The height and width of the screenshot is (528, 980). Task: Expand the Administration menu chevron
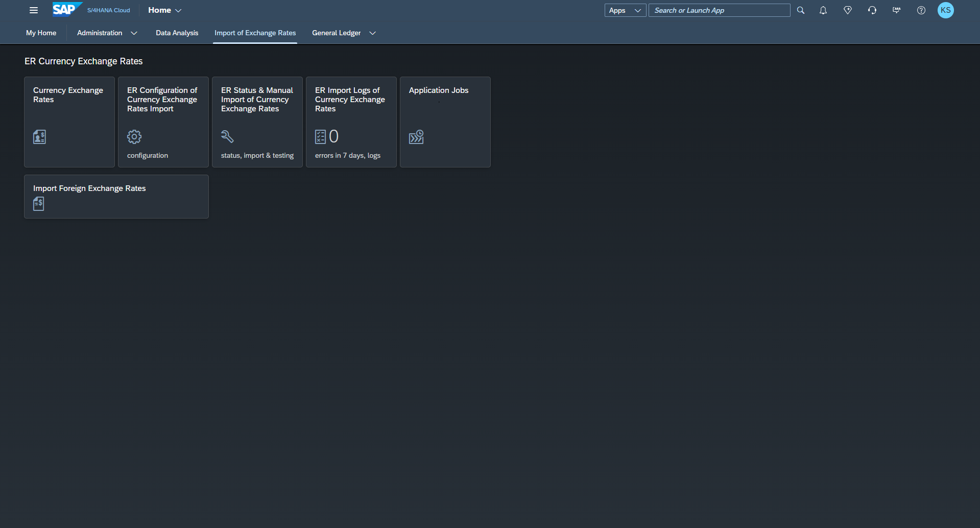click(x=134, y=33)
